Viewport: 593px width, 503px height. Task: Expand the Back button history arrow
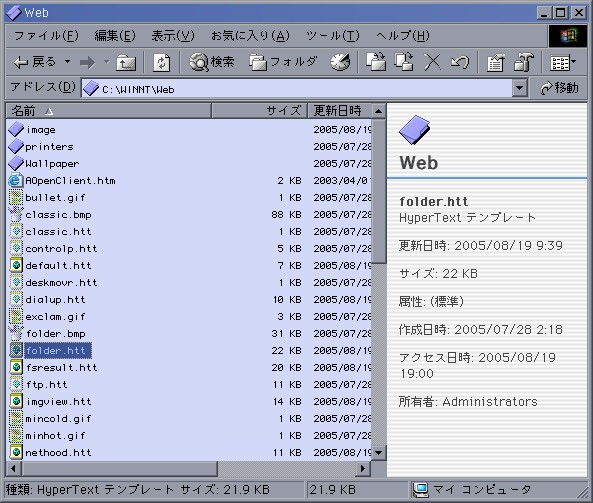(67, 62)
